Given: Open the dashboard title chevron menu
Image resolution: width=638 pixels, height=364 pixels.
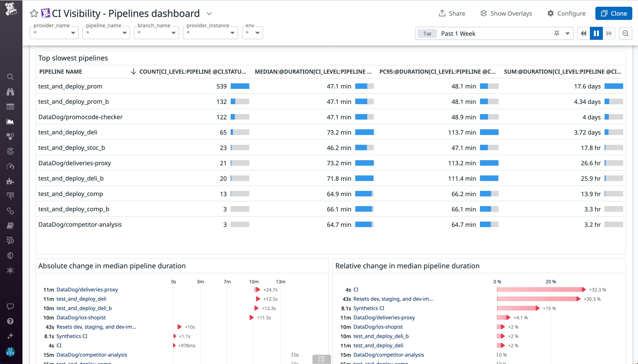Looking at the screenshot, I should [209, 14].
